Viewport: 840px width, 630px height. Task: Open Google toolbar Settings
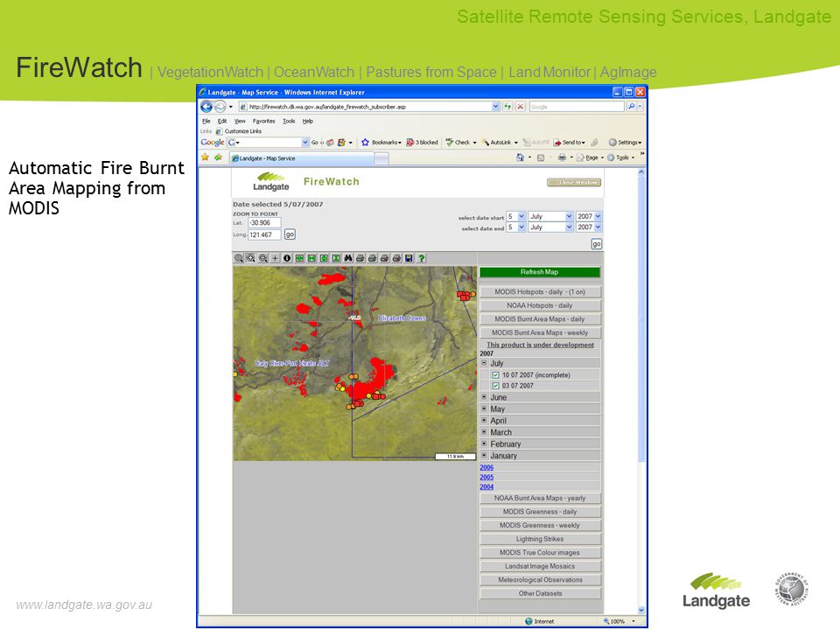click(624, 143)
